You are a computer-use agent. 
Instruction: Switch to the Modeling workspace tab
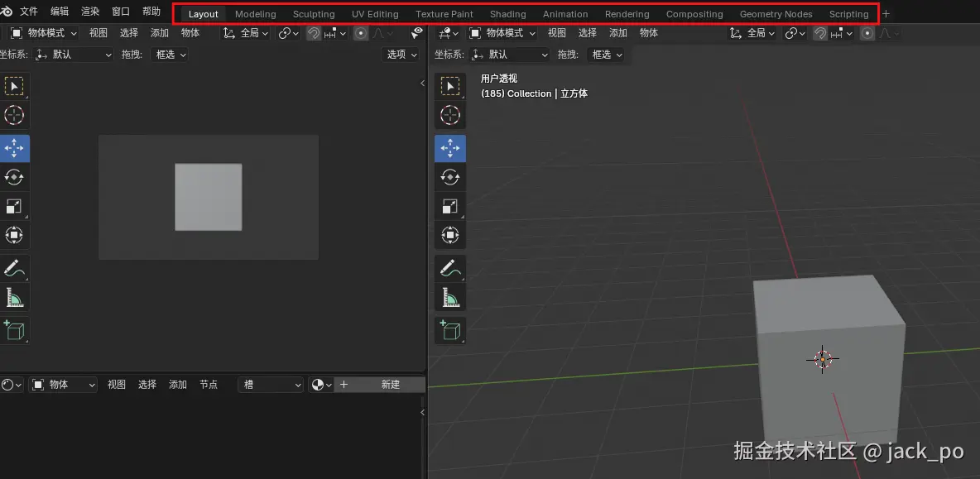[256, 14]
